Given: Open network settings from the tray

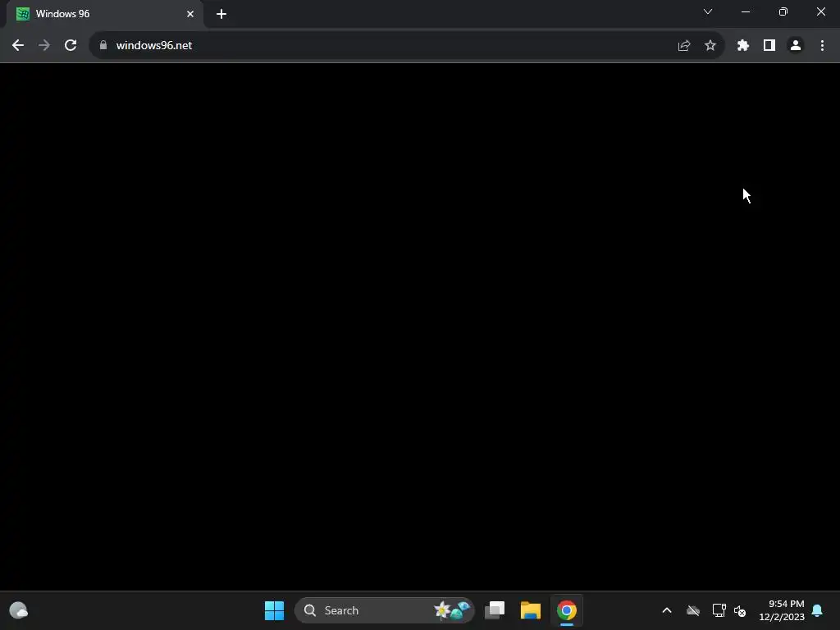Looking at the screenshot, I should (x=719, y=610).
